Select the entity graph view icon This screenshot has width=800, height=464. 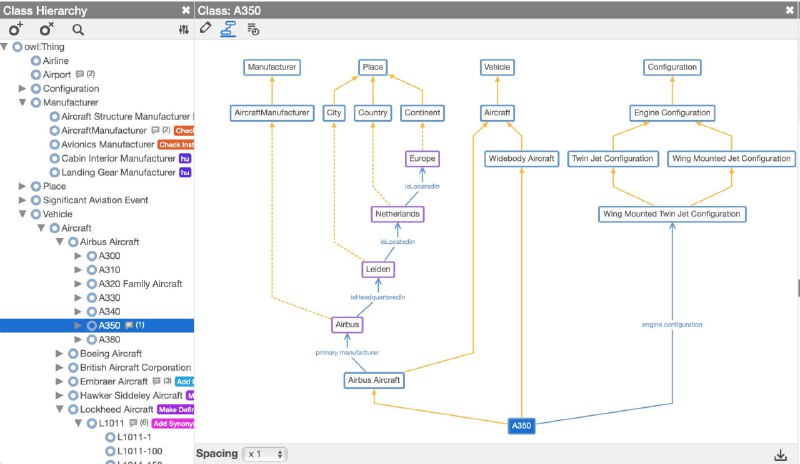[x=228, y=29]
